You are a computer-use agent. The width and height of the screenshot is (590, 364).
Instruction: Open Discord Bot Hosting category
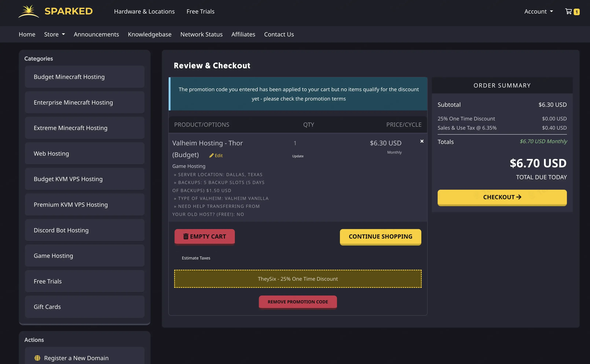click(x=85, y=230)
